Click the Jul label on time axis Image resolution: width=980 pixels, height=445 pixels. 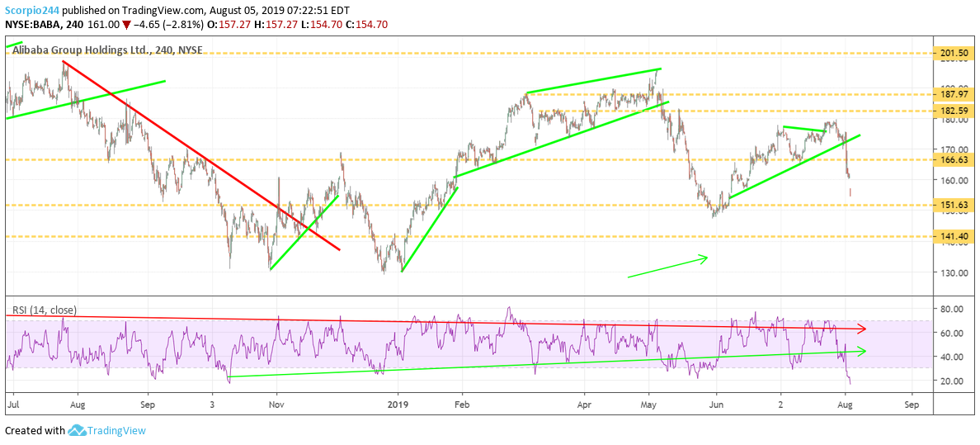pos(14,405)
